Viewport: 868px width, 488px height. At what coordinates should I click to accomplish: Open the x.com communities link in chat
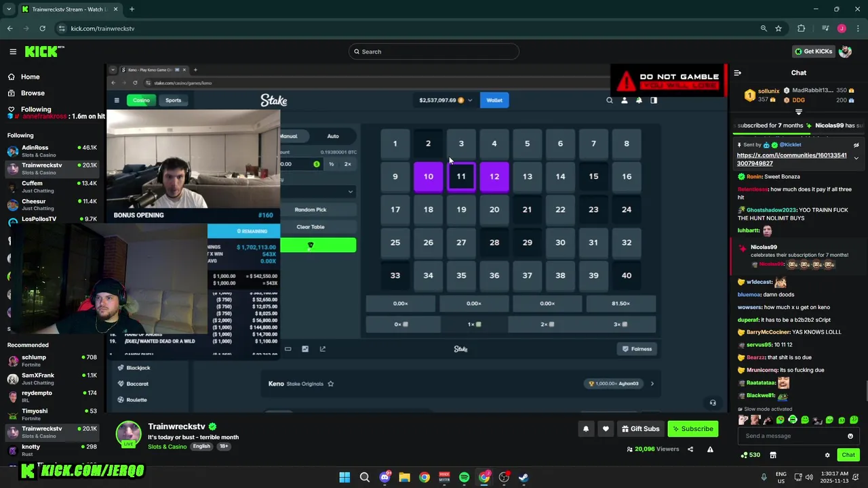[x=791, y=159]
